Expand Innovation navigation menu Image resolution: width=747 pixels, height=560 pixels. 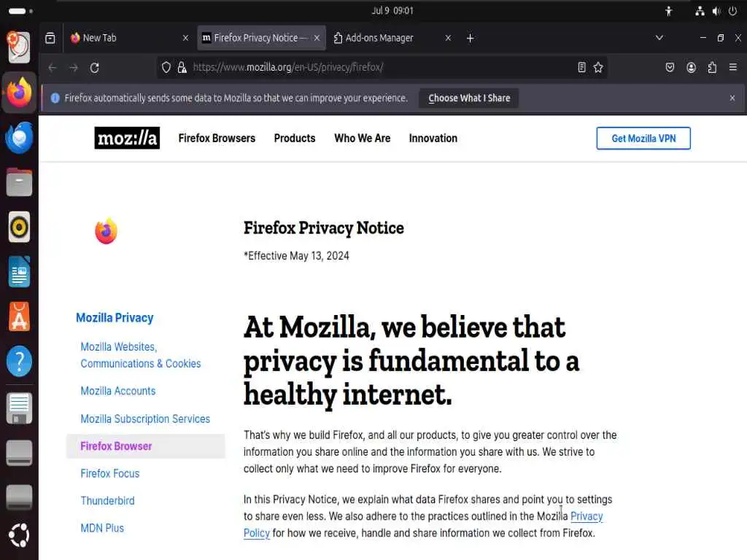(x=433, y=138)
